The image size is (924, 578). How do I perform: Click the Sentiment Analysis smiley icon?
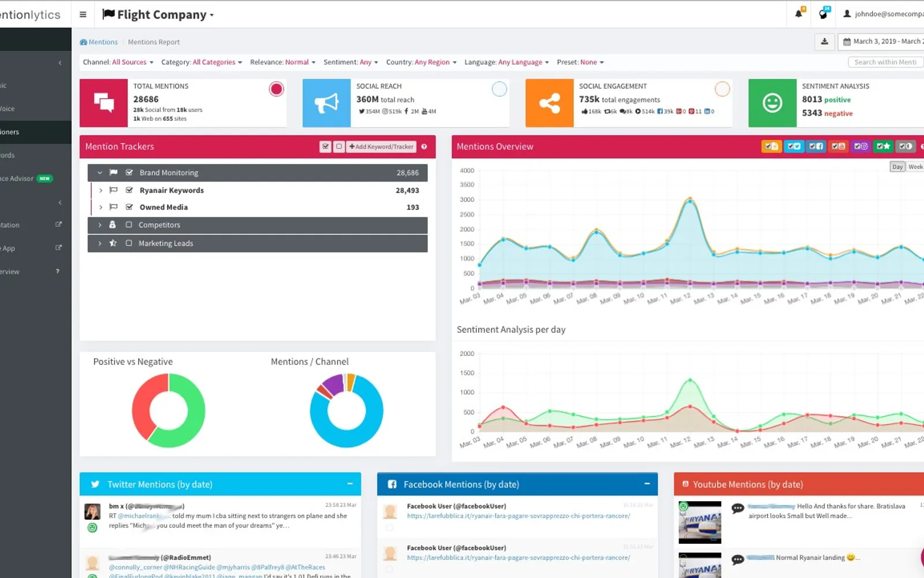click(x=772, y=103)
